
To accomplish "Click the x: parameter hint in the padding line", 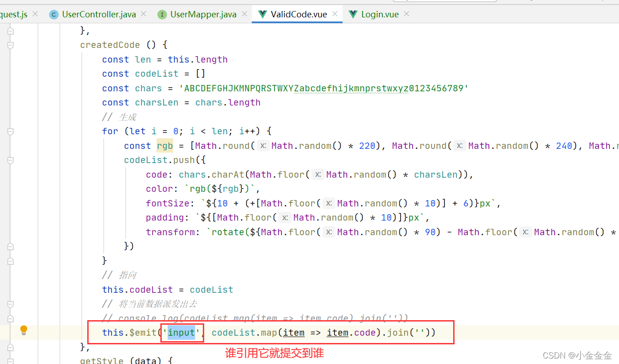I will [286, 218].
